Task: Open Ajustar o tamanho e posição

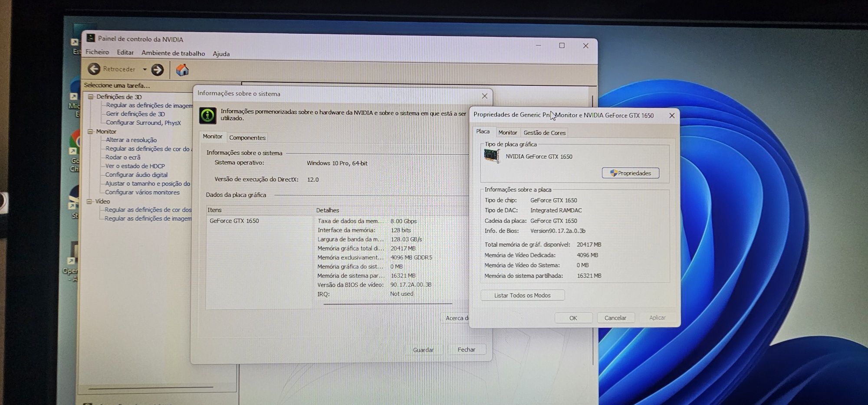Action: coord(148,183)
